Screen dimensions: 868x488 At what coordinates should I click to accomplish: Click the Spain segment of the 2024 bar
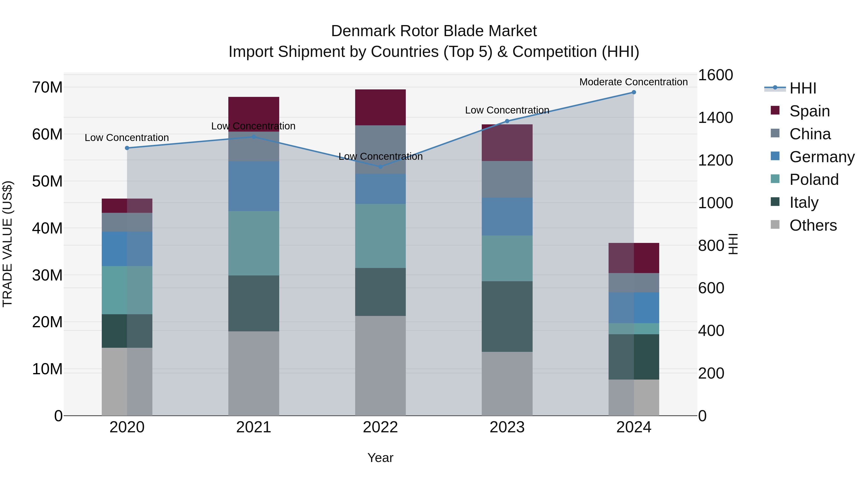click(x=634, y=258)
